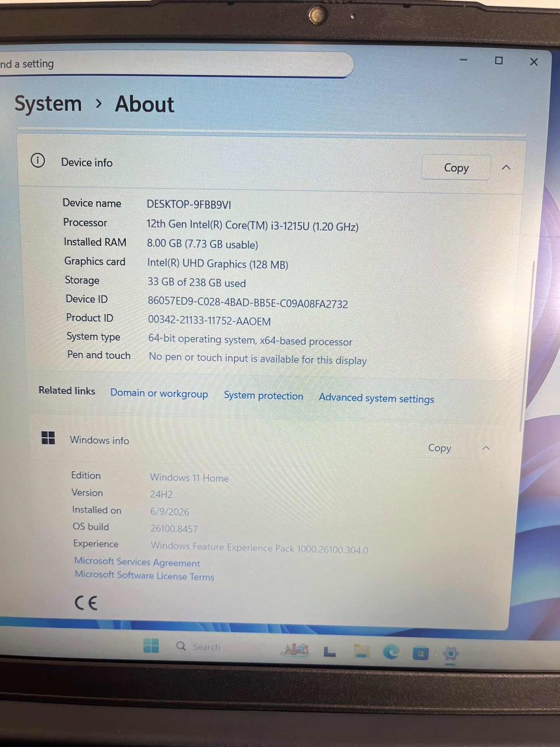Viewport: 560px width, 747px height.
Task: Click the Processor label
Action: click(x=85, y=223)
